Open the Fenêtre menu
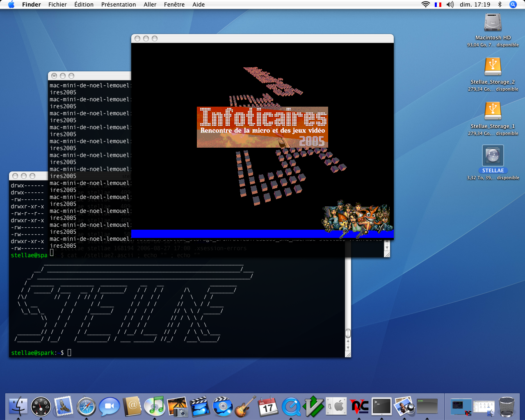 [174, 5]
